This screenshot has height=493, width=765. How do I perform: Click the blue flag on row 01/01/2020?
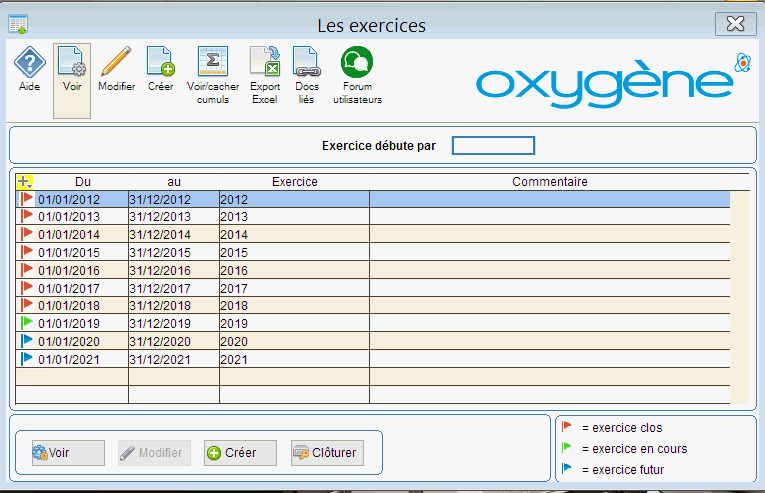(x=26, y=341)
